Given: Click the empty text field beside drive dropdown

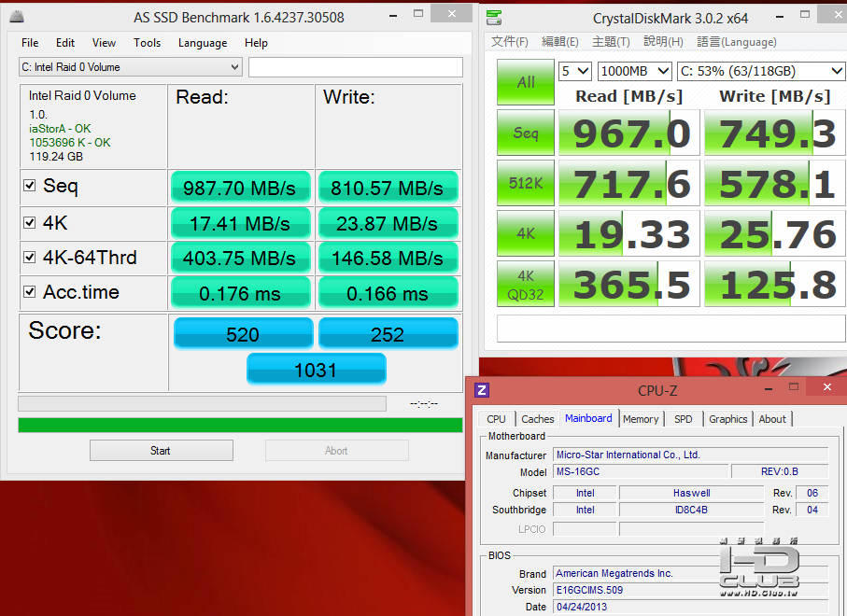Looking at the screenshot, I should pyautogui.click(x=356, y=67).
